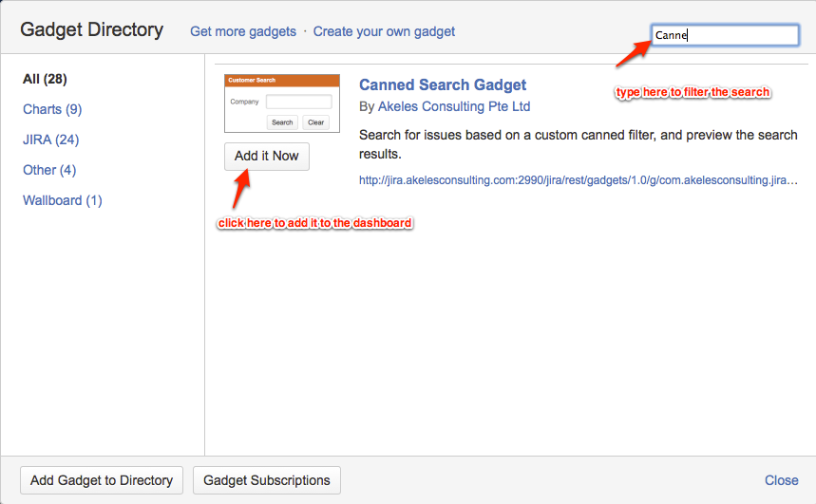Open the Wallboard (1) category
The image size is (816, 504).
pyautogui.click(x=63, y=200)
